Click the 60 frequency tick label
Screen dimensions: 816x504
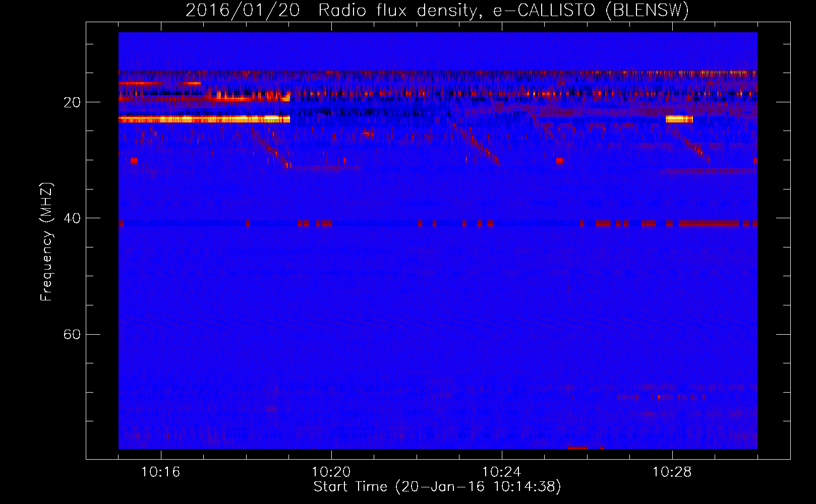(x=72, y=334)
